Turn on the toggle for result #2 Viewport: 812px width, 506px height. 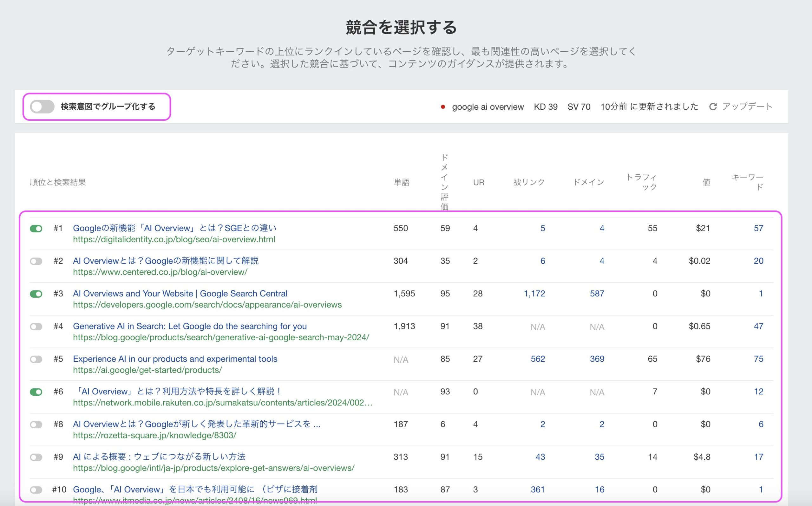pos(36,261)
